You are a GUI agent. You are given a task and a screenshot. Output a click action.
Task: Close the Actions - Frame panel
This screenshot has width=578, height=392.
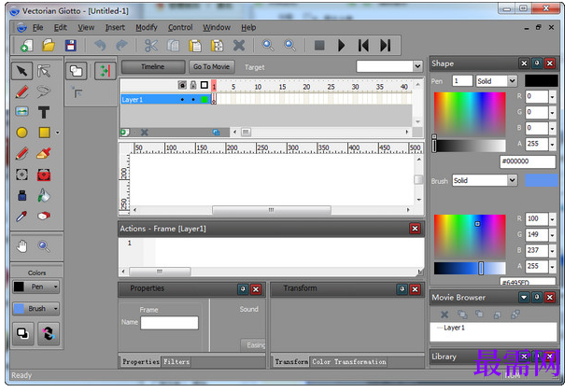[416, 230]
